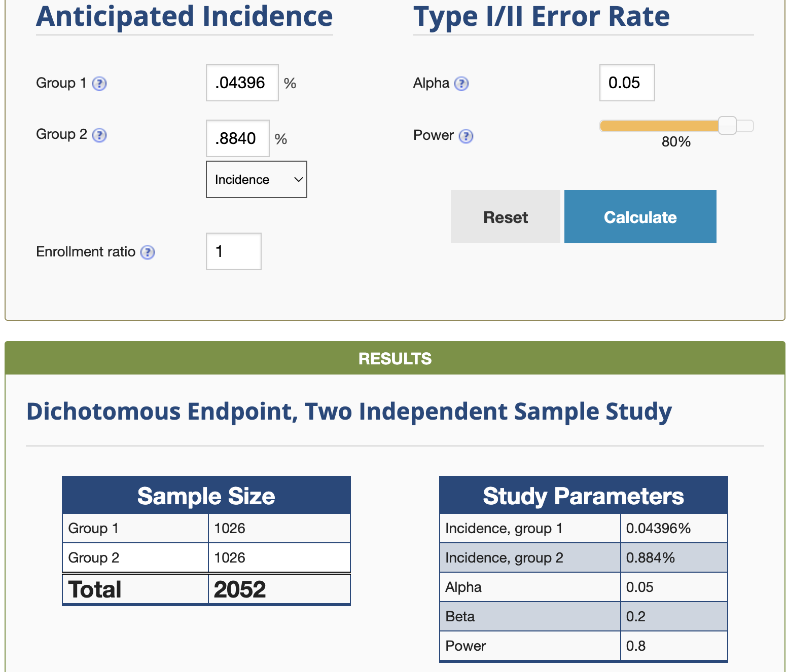This screenshot has width=787, height=672.
Task: Open the Enrollment ratio help tooltip
Action: [x=148, y=252]
